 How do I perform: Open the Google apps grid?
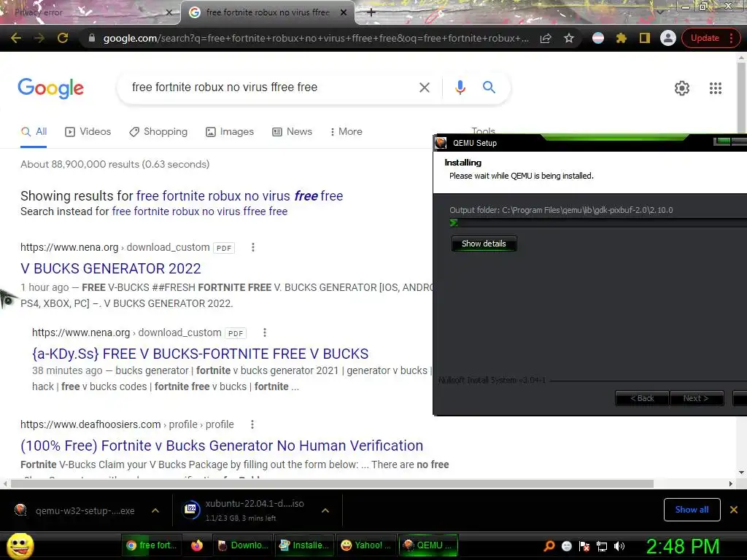click(715, 88)
